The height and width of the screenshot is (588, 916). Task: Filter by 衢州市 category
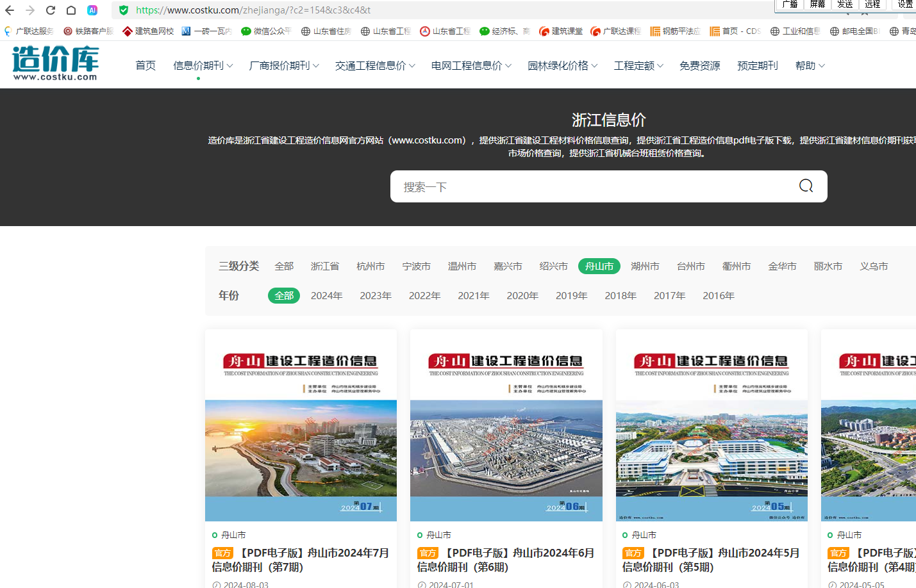pos(737,266)
